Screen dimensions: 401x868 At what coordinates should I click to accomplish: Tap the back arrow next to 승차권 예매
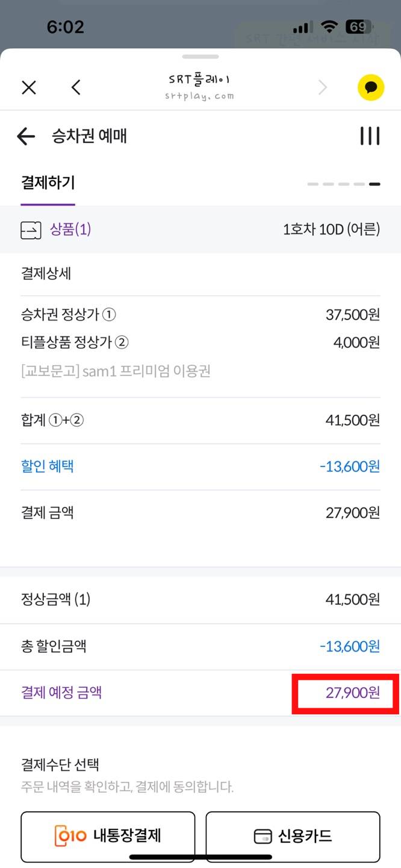pyautogui.click(x=25, y=136)
